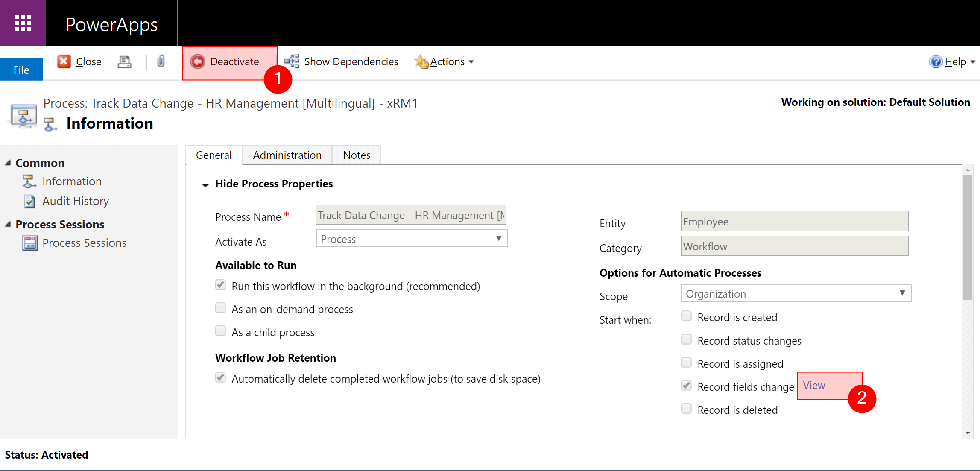
Task: Click the scrollbar up arrow
Action: (x=968, y=170)
